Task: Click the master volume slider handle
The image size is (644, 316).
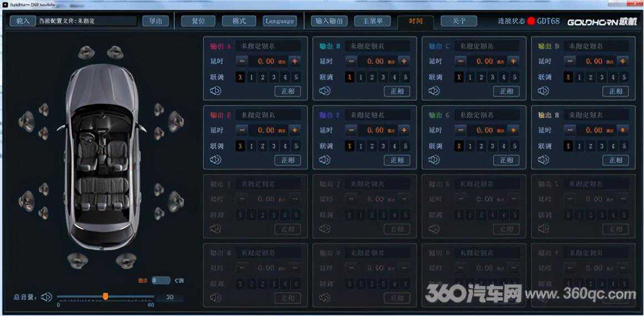Action: 105,297
